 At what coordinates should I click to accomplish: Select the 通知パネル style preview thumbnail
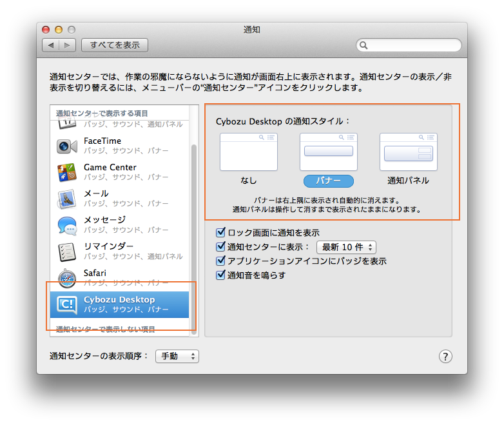(x=409, y=152)
